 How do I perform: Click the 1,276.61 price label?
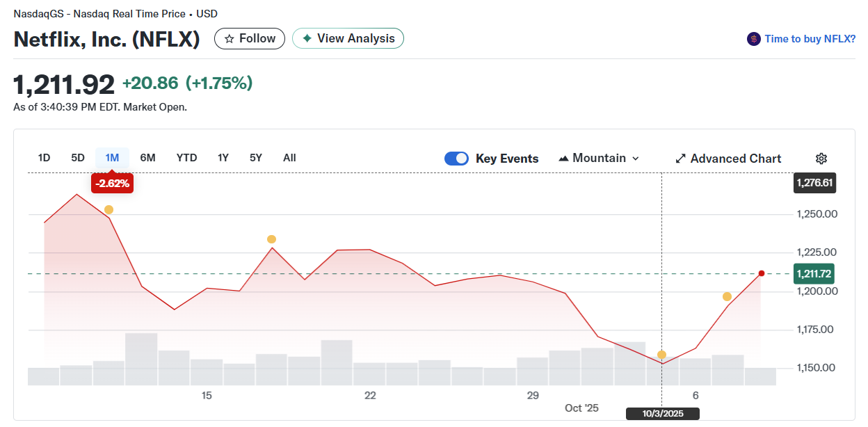pos(814,184)
